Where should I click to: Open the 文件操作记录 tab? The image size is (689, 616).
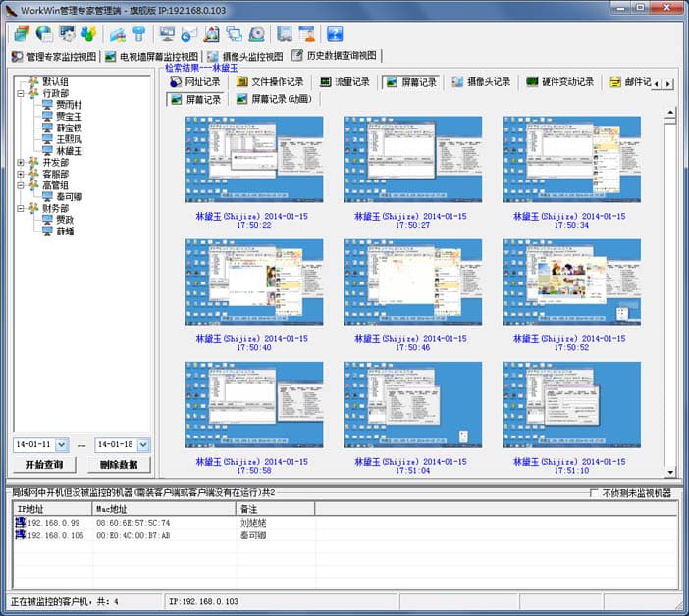tap(270, 81)
